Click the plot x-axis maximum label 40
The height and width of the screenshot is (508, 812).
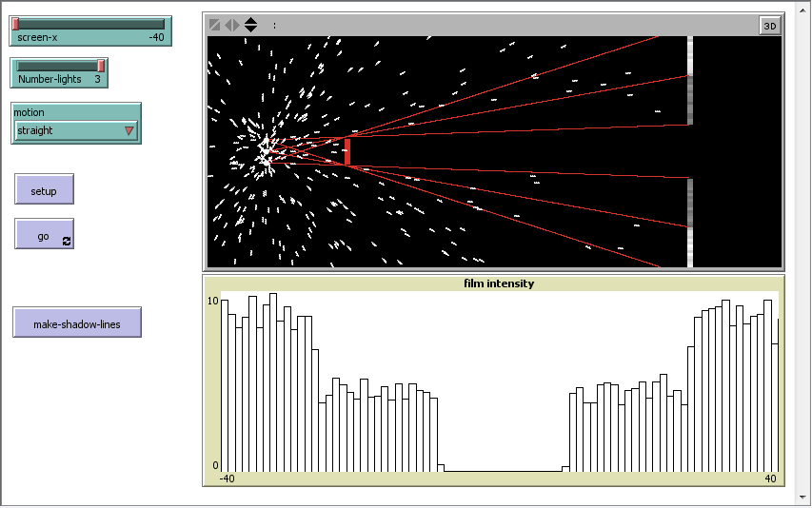770,479
